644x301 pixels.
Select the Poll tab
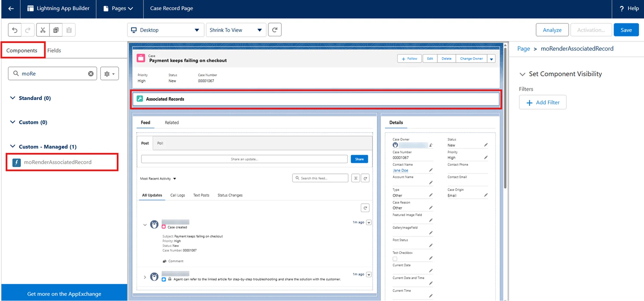160,143
